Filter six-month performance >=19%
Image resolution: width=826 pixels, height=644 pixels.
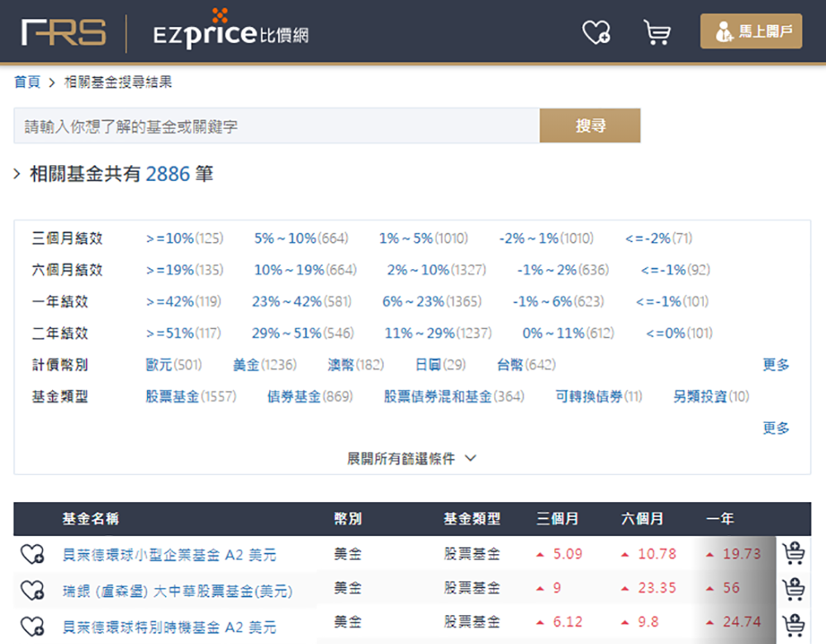[x=184, y=270]
